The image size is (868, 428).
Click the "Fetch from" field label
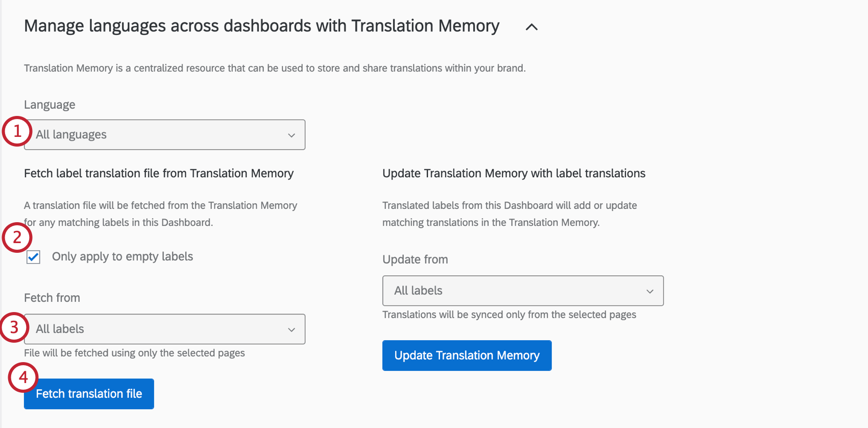point(52,298)
